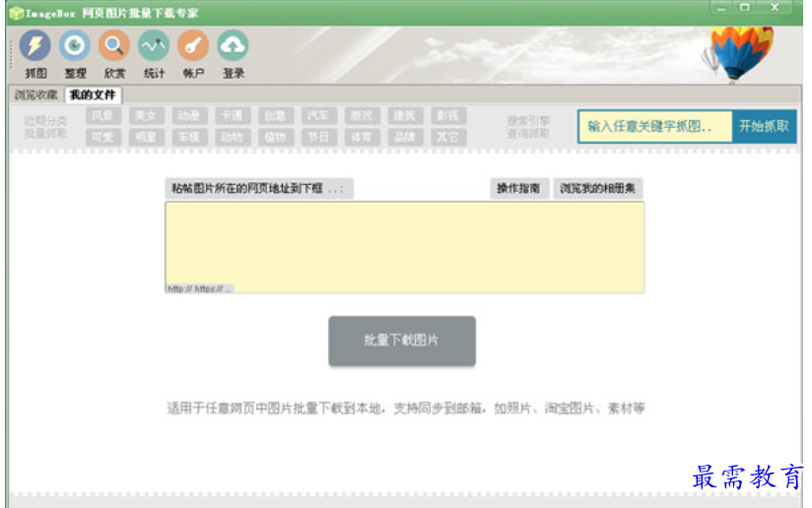Viewport: 812px width, 508px height.
Task: Select the 创意 category
Action: [x=276, y=115]
